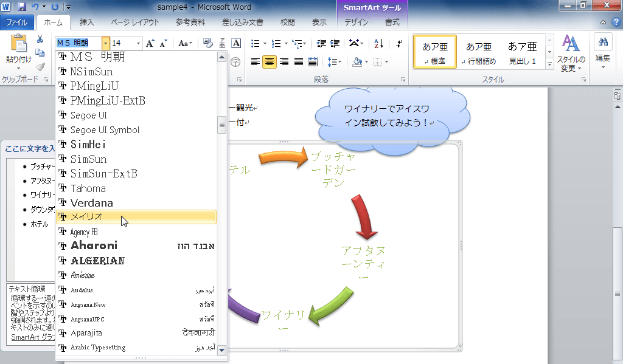The height and width of the screenshot is (364, 623).
Task: Expand the Multilevel List dropdown
Action: pos(304,43)
